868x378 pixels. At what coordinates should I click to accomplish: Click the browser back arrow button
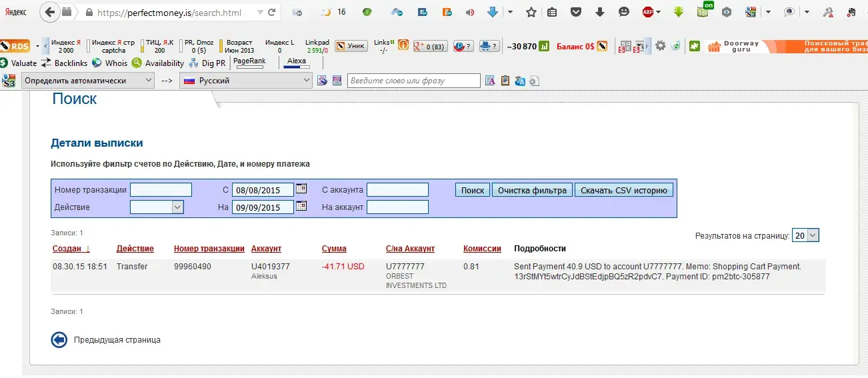coord(49,12)
